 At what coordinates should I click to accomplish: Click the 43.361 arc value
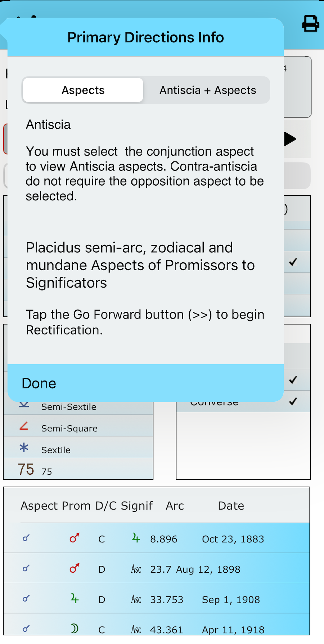[166, 630]
